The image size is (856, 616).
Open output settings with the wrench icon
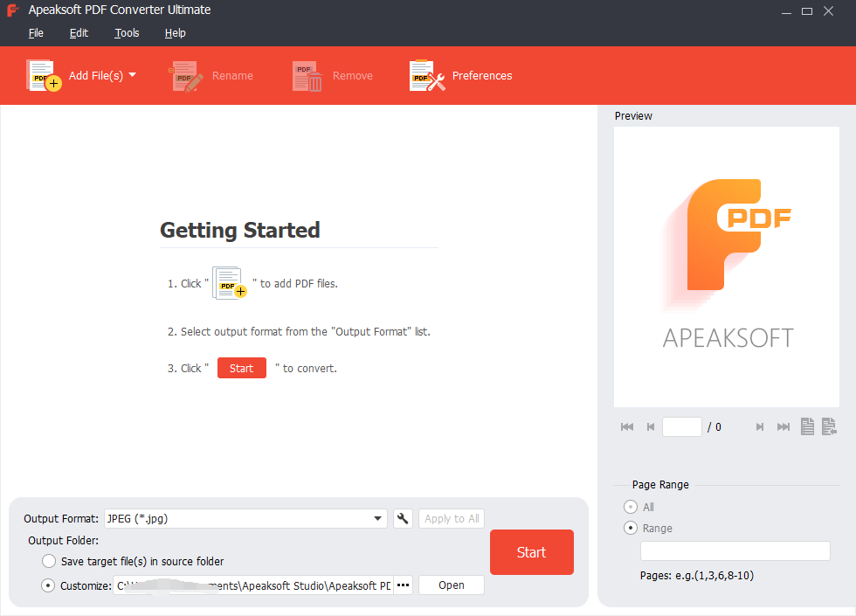(x=402, y=518)
